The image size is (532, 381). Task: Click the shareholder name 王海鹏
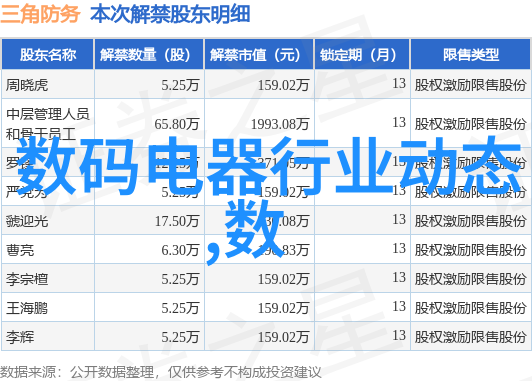pyautogui.click(x=27, y=308)
